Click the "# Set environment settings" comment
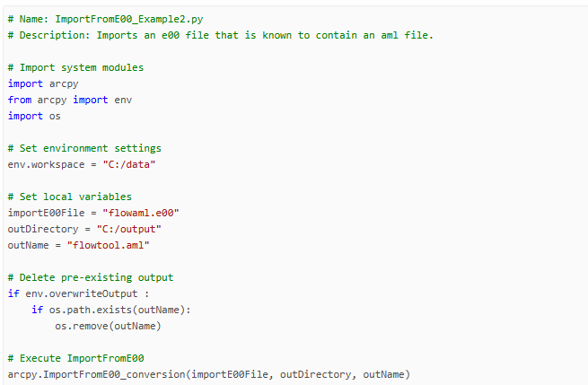 (x=84, y=148)
